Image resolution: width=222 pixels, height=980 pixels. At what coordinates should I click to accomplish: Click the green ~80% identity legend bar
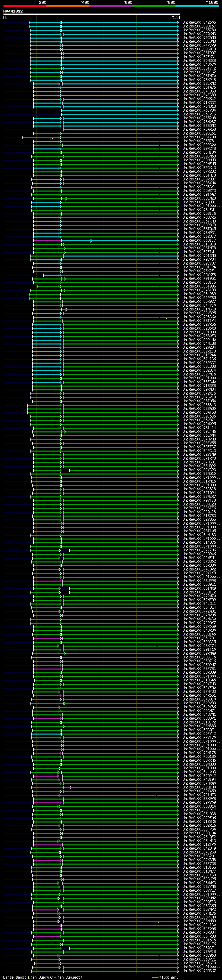(x=154, y=6)
